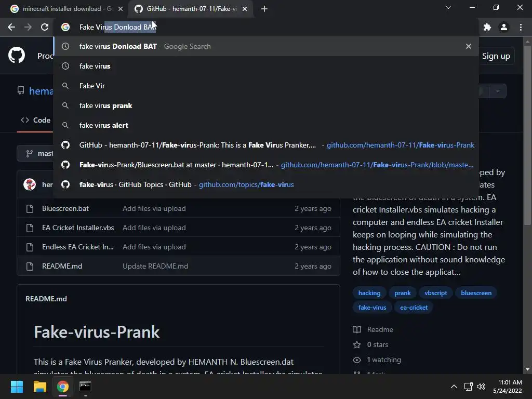Click the Chrome taskbar icon
This screenshot has height=399, width=532.
[x=63, y=387]
